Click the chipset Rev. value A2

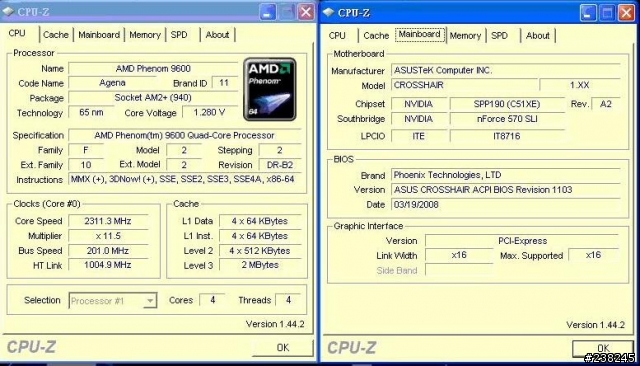coord(606,104)
